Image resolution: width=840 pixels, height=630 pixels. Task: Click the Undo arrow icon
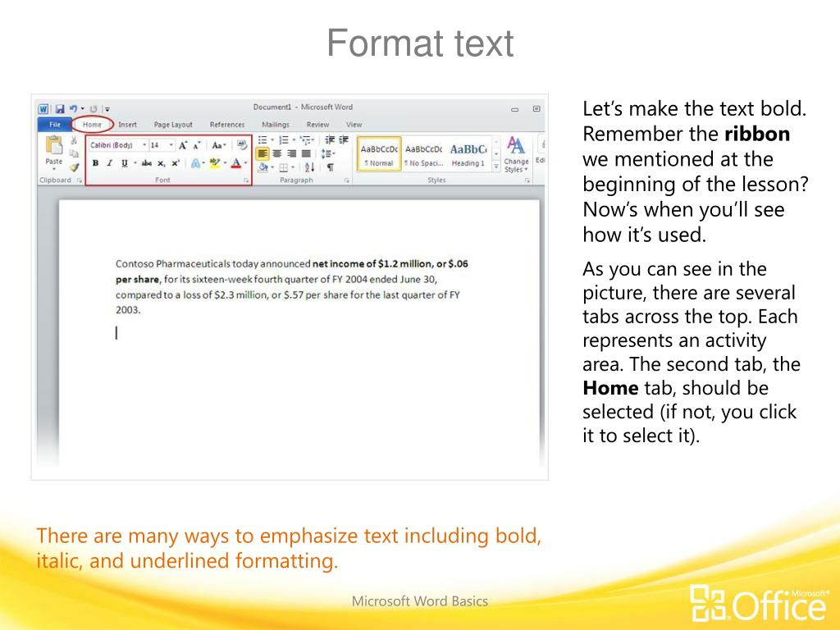click(73, 109)
